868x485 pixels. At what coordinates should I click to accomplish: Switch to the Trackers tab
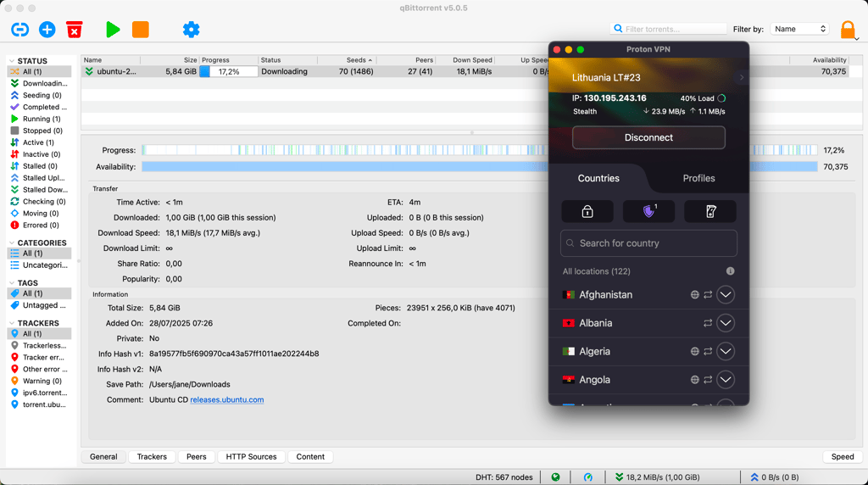coord(152,457)
